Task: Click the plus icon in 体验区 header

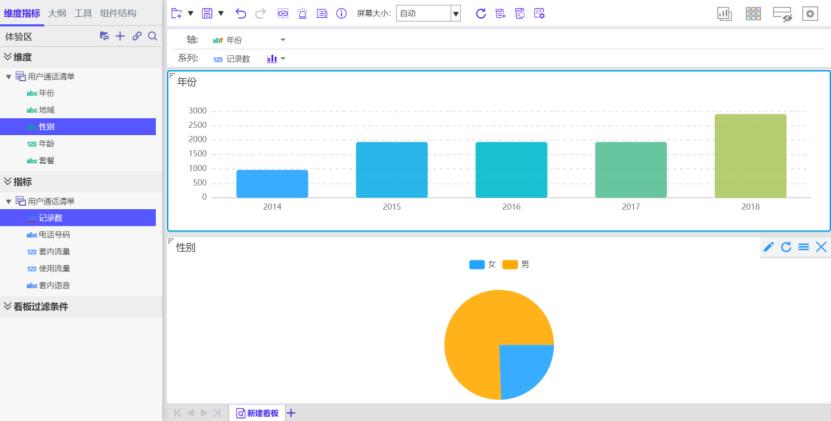Action: pos(120,36)
